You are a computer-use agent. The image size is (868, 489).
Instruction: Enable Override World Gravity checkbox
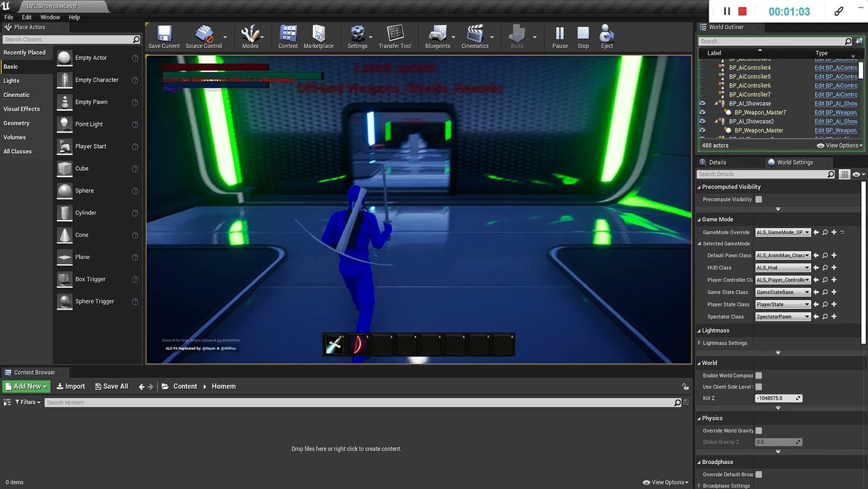759,431
